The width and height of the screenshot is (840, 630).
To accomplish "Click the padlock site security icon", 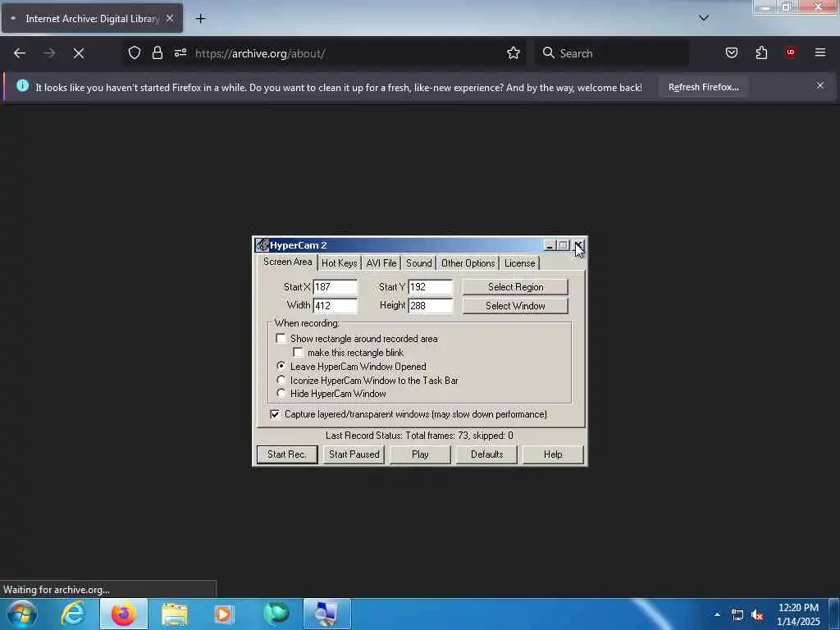I will (157, 52).
